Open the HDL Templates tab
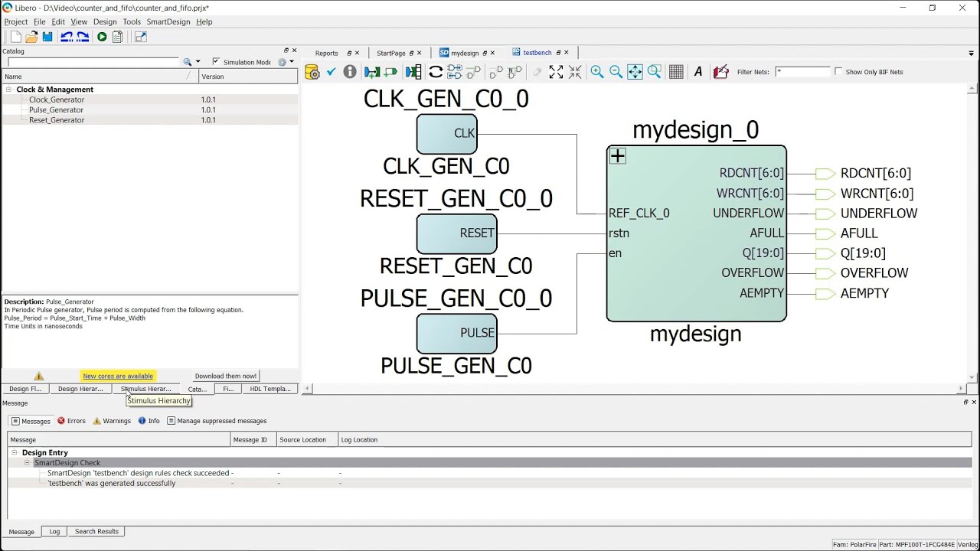980x551 pixels. pos(270,389)
